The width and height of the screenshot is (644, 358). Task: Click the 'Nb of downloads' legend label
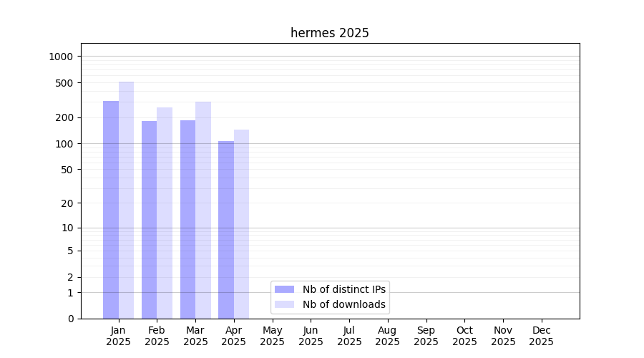(344, 304)
